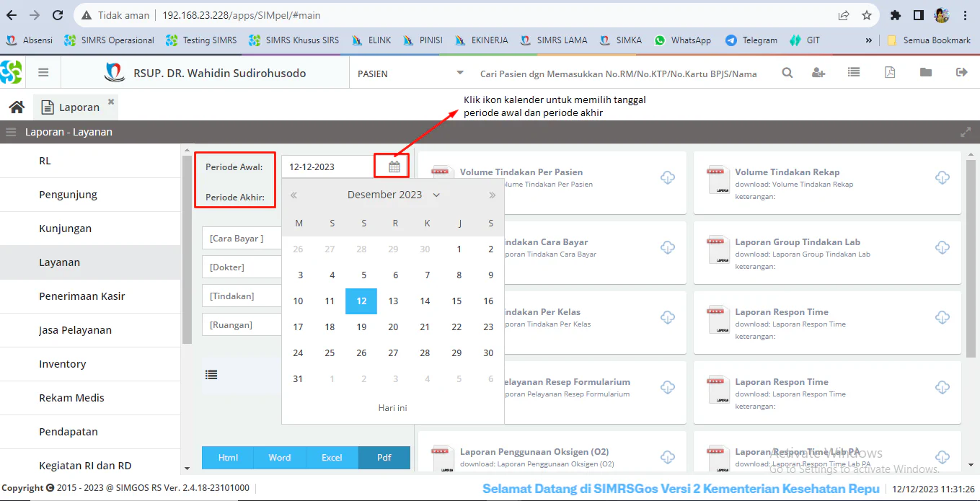Download Volume Tindakan Rekap report
This screenshot has width=980, height=501.
click(943, 177)
